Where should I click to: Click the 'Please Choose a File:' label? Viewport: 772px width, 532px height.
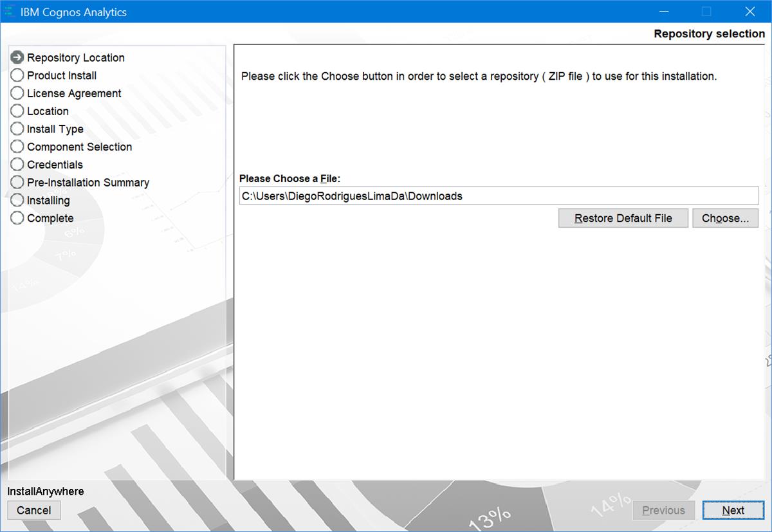click(289, 178)
